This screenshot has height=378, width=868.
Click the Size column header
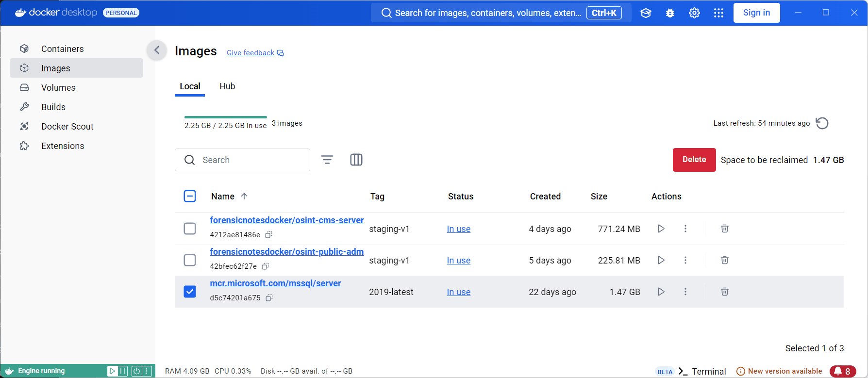599,197
